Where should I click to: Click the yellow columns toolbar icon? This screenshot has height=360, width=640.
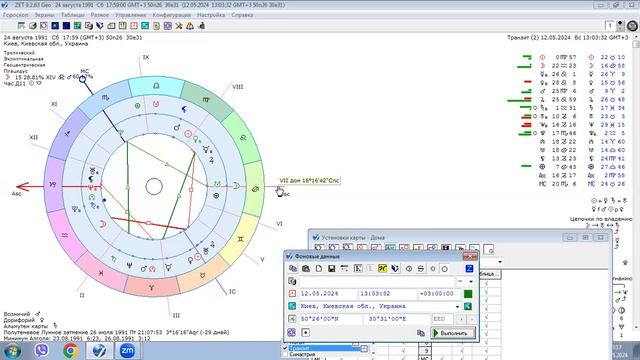click(x=122, y=26)
